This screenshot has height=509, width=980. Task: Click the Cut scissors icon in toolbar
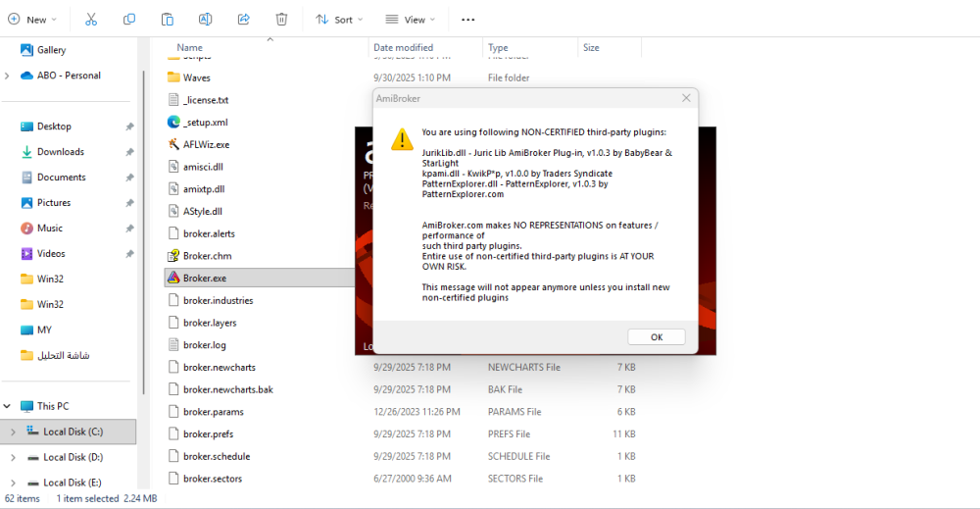[x=91, y=19]
